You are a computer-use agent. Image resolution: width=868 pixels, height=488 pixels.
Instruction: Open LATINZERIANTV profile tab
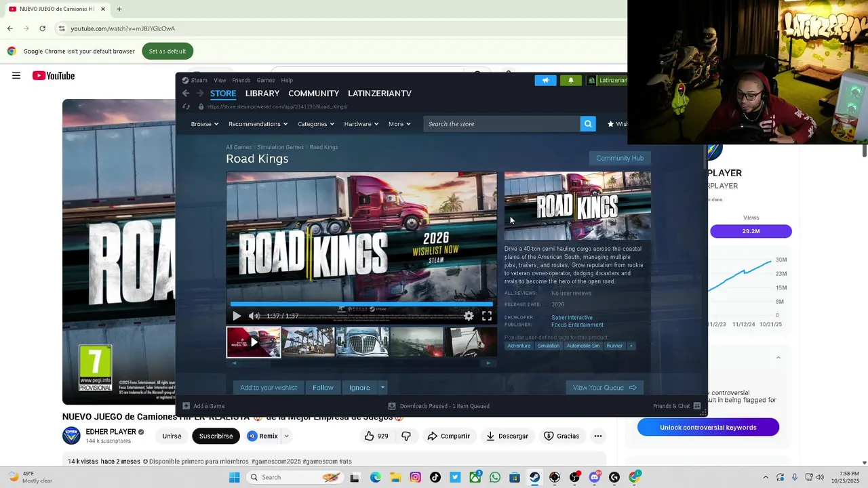click(x=380, y=94)
